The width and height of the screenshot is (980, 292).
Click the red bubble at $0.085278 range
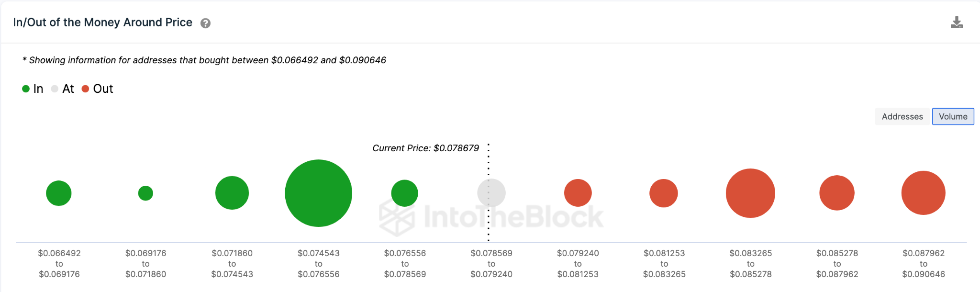[837, 193]
